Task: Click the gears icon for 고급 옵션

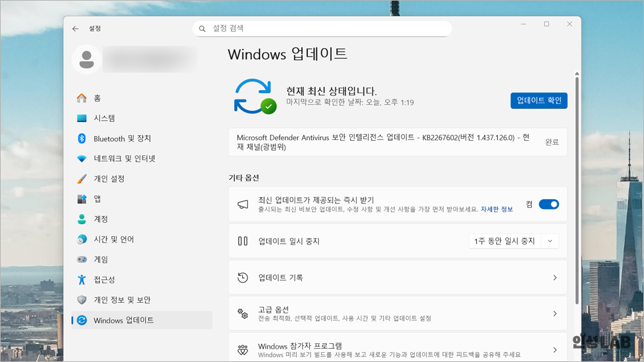Action: [243, 313]
